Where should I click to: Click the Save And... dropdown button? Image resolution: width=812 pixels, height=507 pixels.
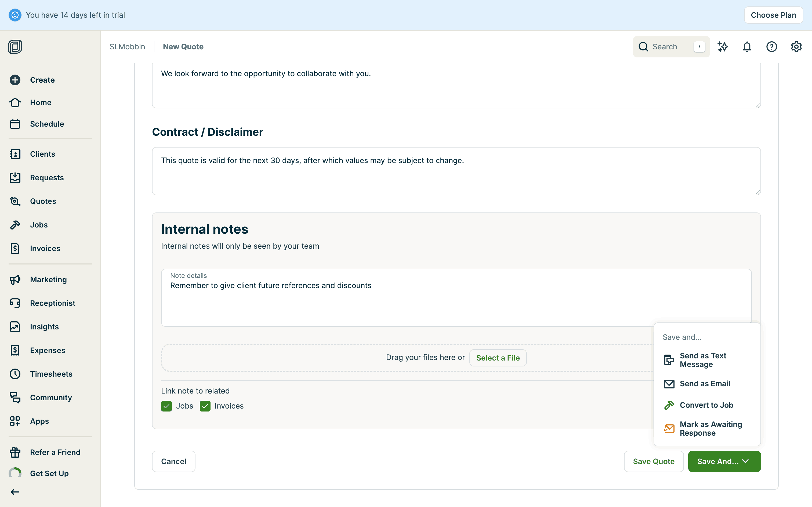[x=724, y=461]
